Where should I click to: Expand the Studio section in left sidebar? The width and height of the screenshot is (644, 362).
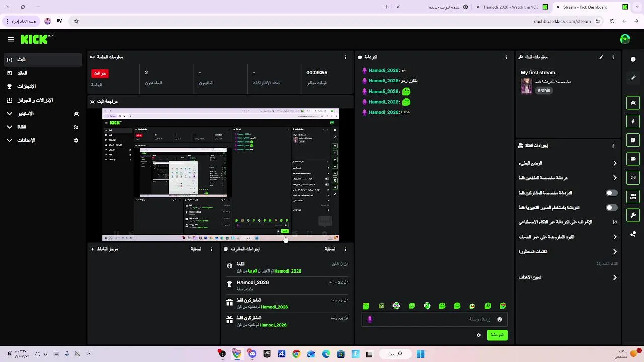[43, 114]
